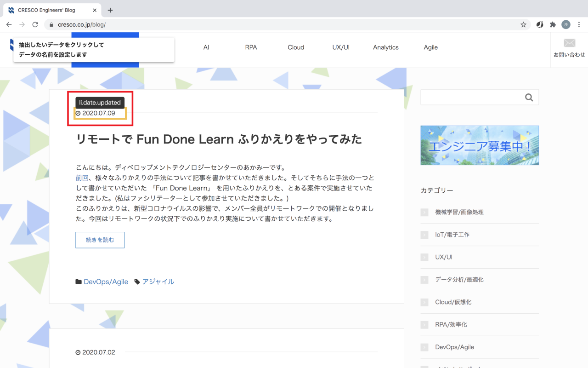Open the IoT/電子工作 category
The width and height of the screenshot is (588, 368).
click(452, 235)
